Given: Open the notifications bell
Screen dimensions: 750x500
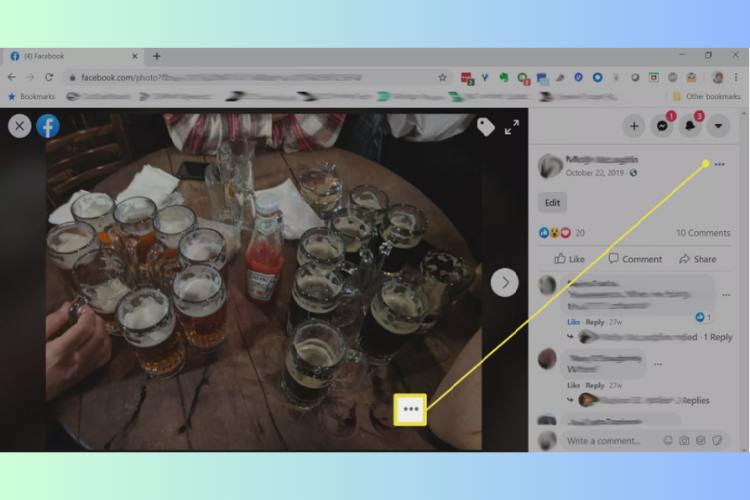Looking at the screenshot, I should coord(690,126).
